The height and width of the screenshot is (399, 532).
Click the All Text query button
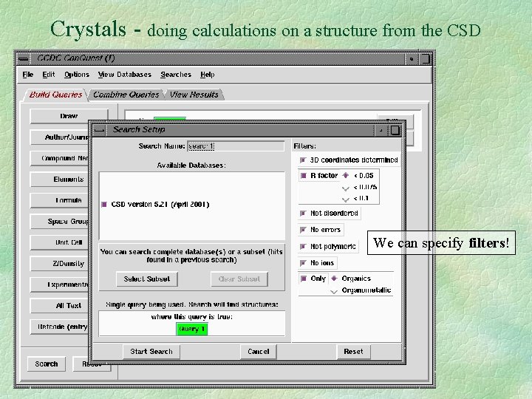click(59, 306)
